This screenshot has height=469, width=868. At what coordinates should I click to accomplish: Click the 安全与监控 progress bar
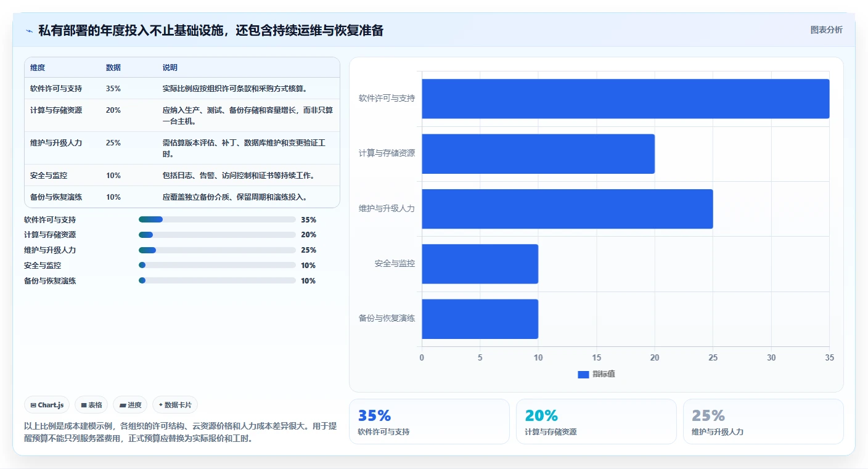(218, 265)
